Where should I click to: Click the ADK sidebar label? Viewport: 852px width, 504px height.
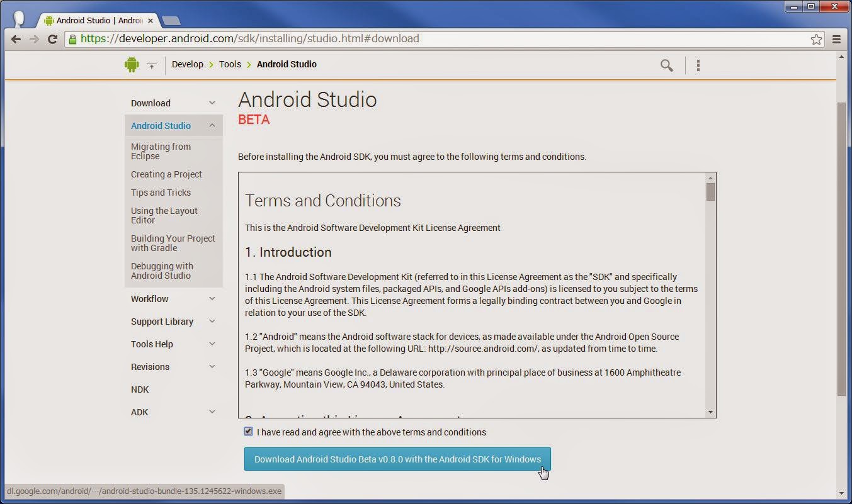[x=140, y=412]
